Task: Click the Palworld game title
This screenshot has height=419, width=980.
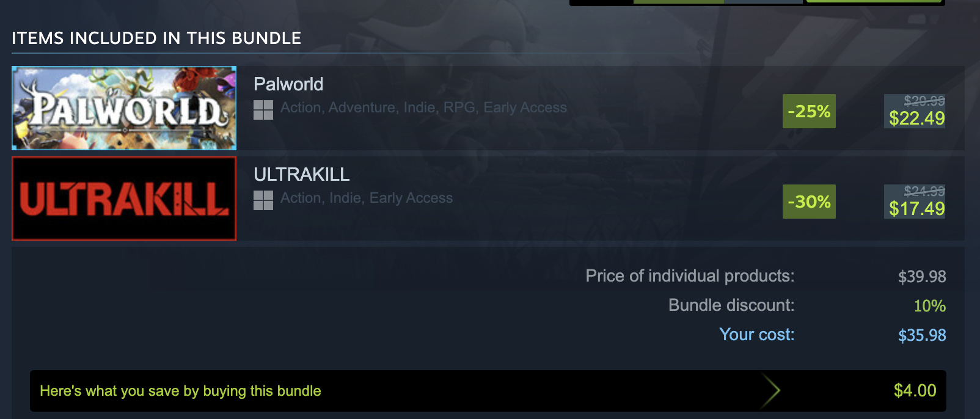Action: point(288,84)
